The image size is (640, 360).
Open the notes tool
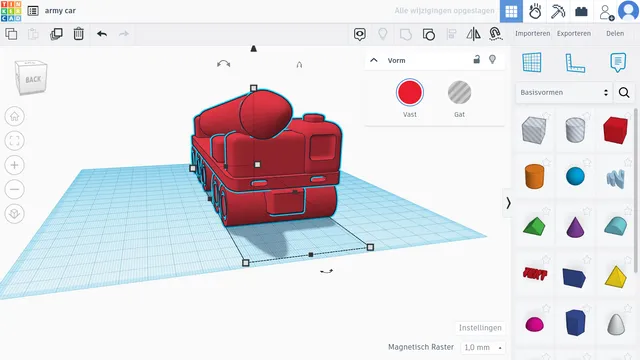click(x=618, y=63)
